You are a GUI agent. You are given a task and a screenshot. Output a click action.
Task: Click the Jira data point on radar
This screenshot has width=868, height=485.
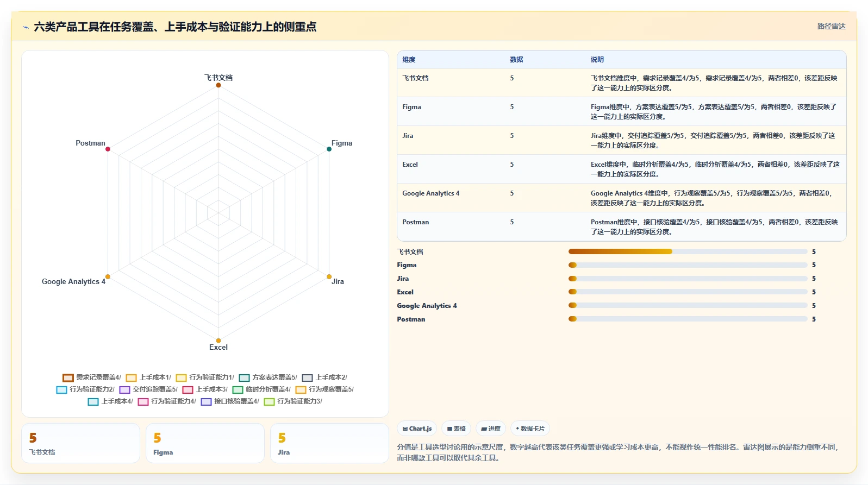[329, 277]
